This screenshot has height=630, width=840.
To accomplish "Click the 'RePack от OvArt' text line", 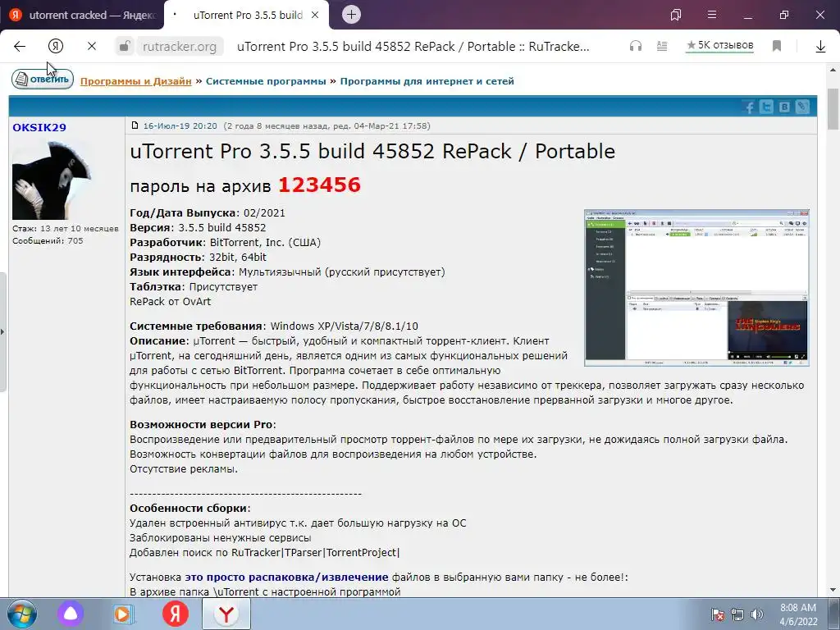I will [171, 302].
